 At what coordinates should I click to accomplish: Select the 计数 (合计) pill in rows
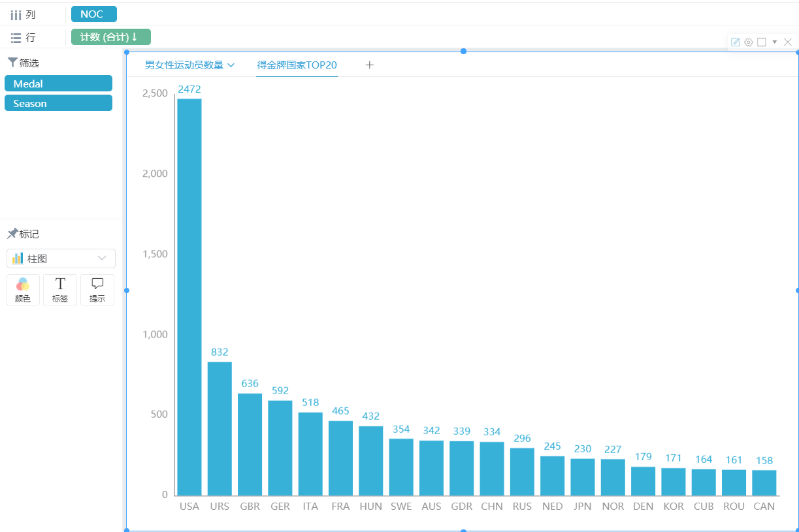(x=111, y=37)
